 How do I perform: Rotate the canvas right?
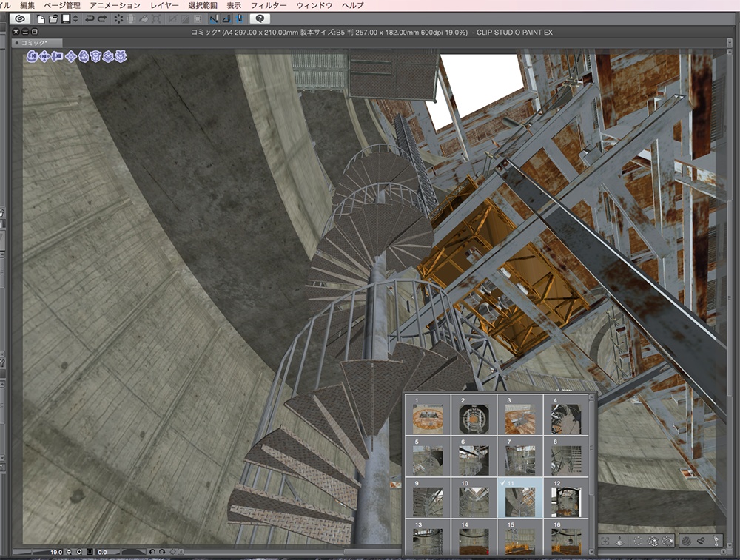pyautogui.click(x=162, y=552)
